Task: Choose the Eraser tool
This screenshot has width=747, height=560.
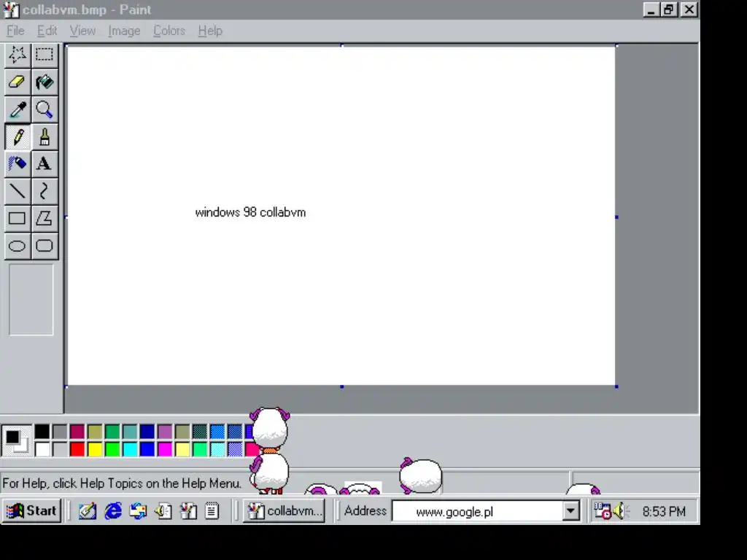Action: [18, 82]
